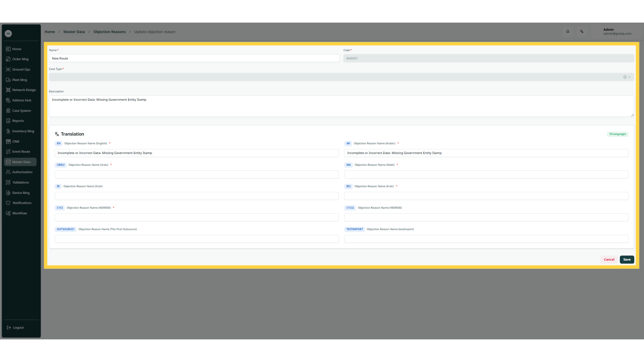The height and width of the screenshot is (362, 644).
Task: Open the Inventory Mng sidebar icon
Action: [x=8, y=131]
